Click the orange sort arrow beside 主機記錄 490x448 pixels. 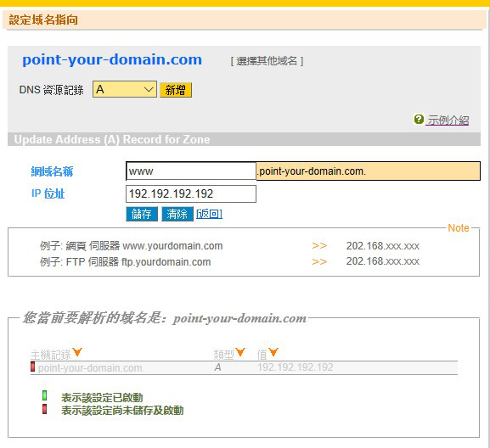[77, 352]
